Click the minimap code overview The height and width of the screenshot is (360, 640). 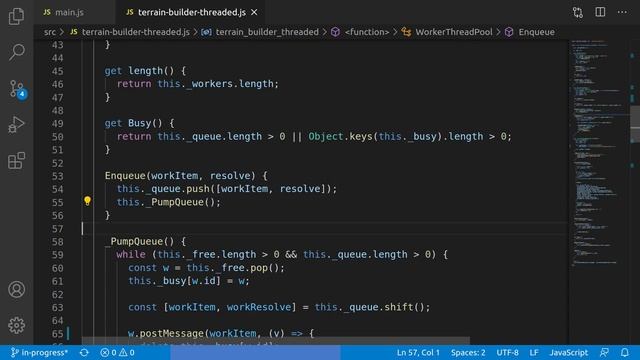click(598, 153)
